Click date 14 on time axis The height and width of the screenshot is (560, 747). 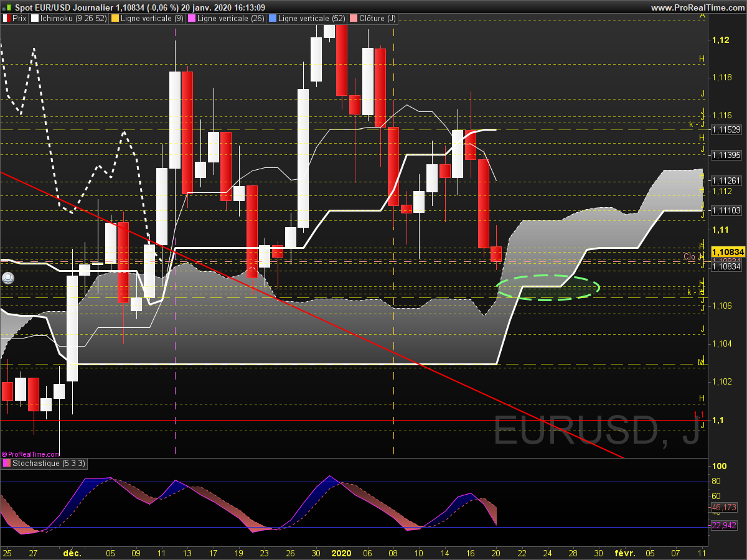click(446, 553)
